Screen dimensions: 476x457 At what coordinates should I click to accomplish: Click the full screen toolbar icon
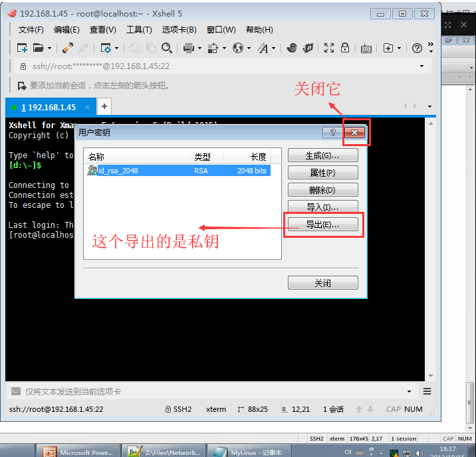[x=329, y=48]
